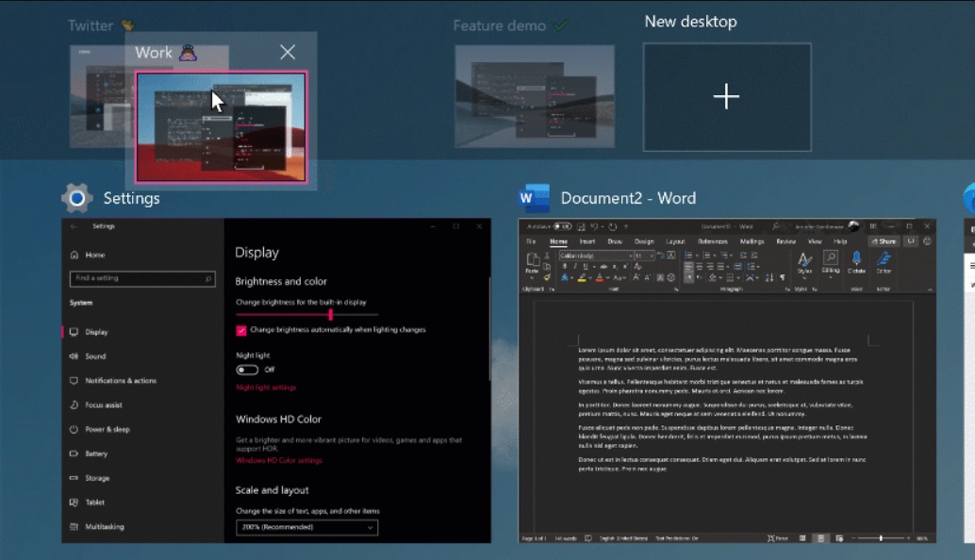
Task: Expand the highlight color dropdown arrow
Action: pyautogui.click(x=589, y=277)
